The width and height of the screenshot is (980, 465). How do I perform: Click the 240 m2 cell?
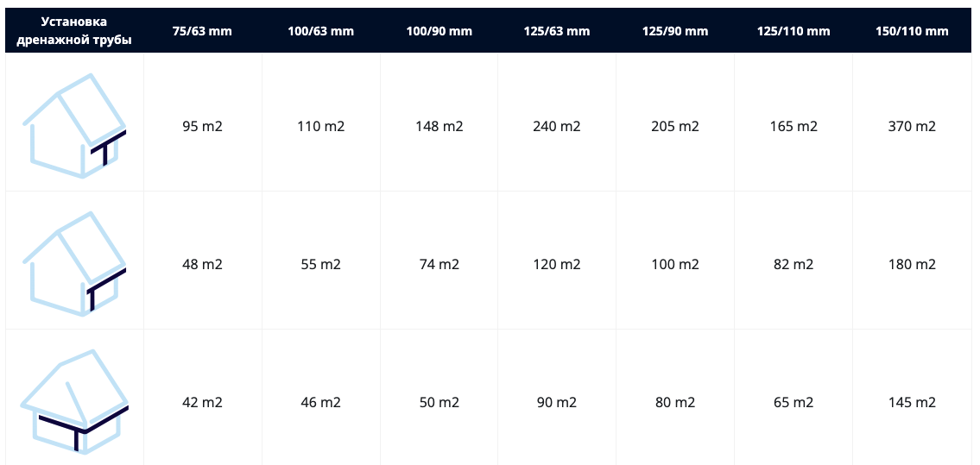556,126
